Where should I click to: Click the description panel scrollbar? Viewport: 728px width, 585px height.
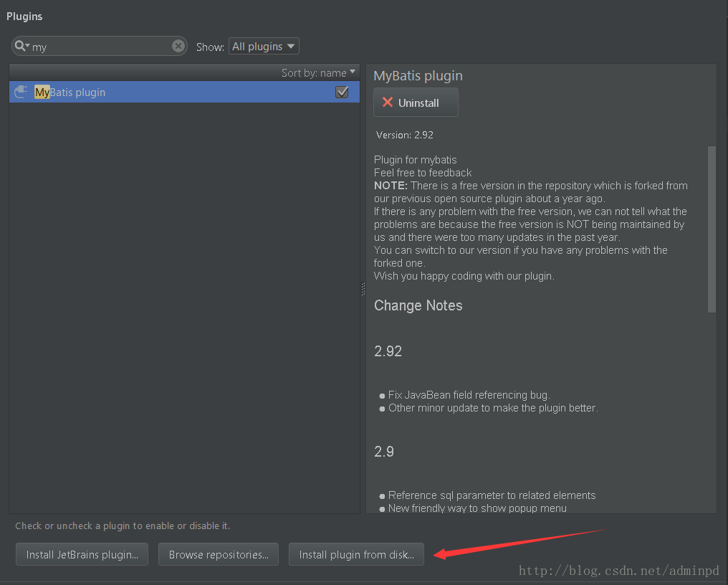click(x=712, y=229)
